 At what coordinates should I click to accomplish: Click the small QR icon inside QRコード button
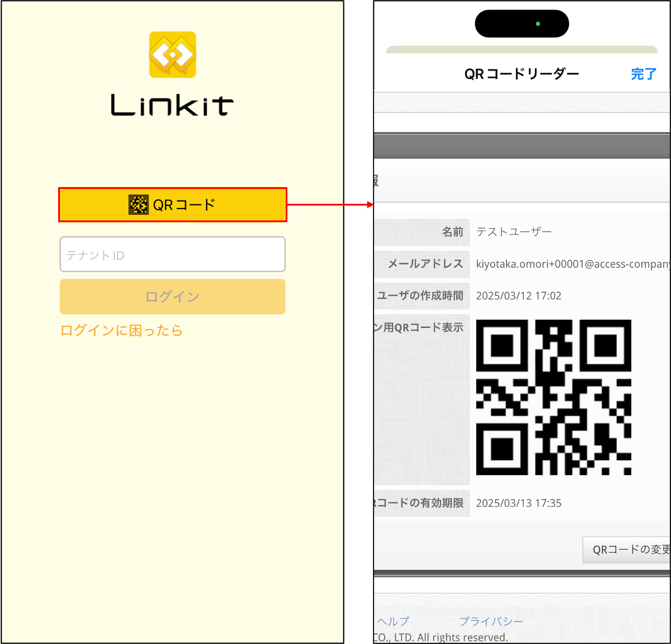[x=138, y=205]
